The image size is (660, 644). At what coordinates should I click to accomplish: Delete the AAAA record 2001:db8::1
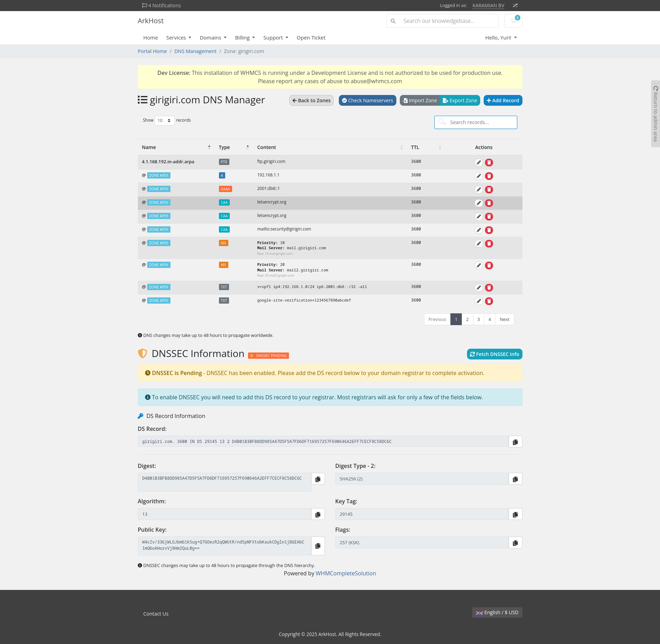point(489,190)
